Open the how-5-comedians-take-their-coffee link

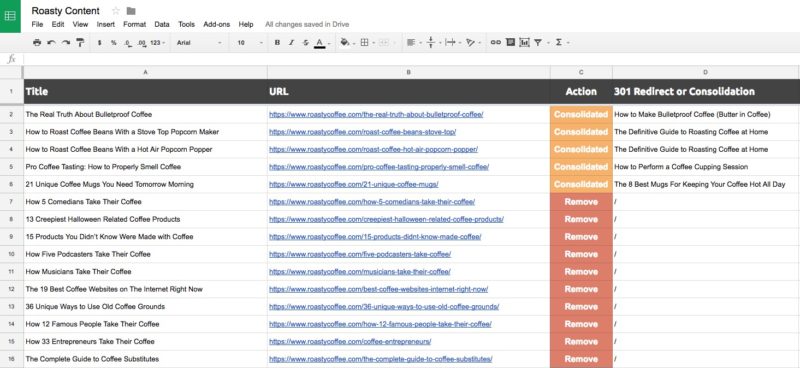point(372,202)
